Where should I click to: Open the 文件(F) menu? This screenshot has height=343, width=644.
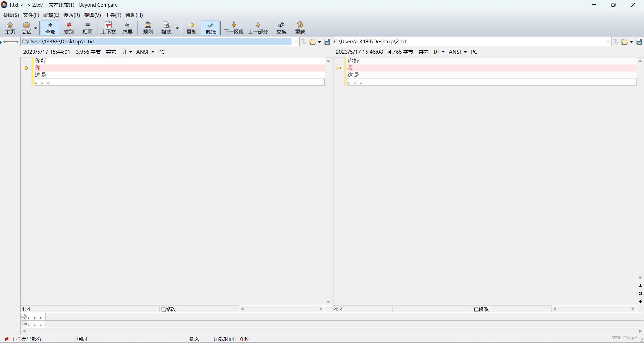pos(31,15)
